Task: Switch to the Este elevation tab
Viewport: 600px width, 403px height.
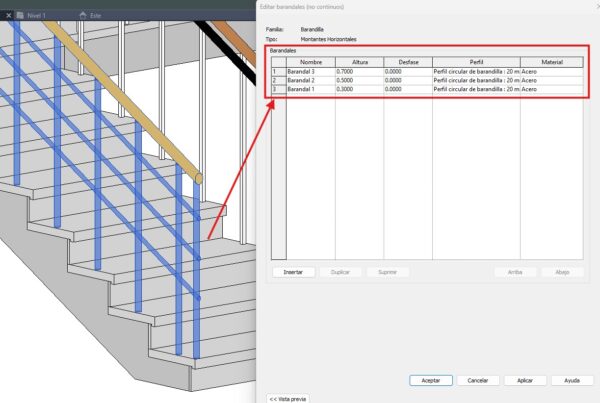Action: coord(95,16)
